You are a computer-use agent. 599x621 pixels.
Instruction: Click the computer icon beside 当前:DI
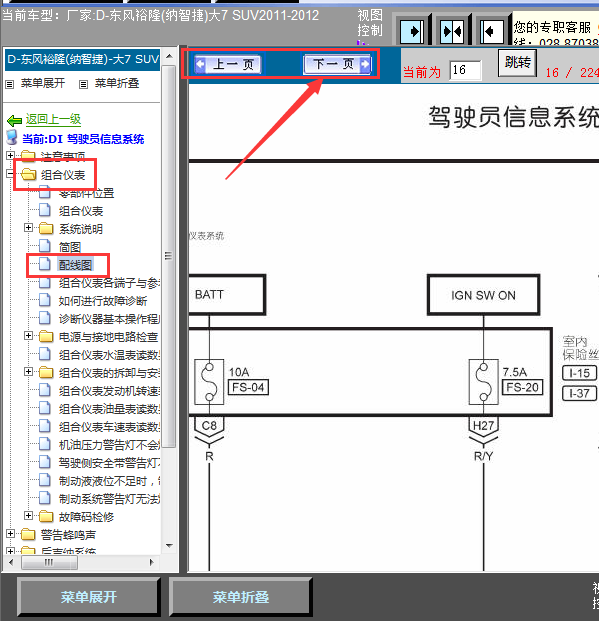pyautogui.click(x=12, y=137)
